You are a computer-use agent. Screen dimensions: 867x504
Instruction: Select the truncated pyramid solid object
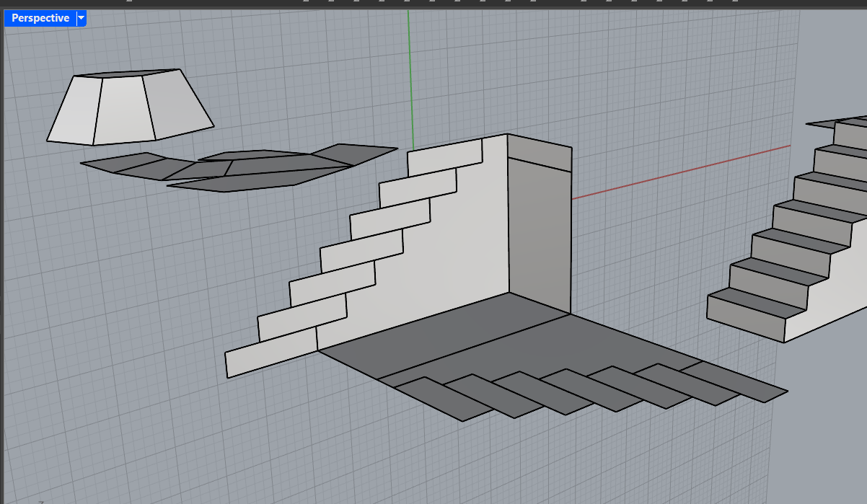point(130,107)
